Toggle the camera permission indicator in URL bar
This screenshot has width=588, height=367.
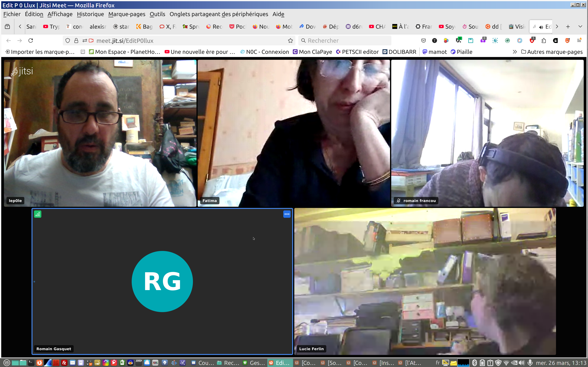[91, 41]
